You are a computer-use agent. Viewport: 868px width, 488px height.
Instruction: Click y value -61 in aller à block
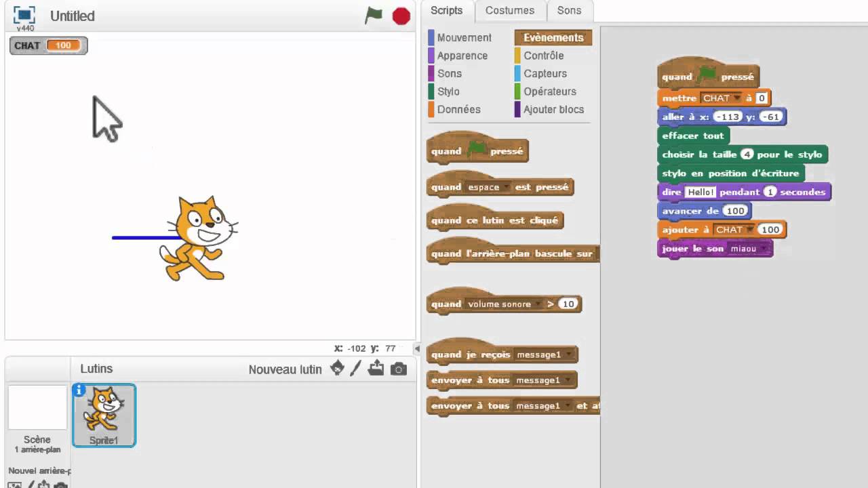770,117
